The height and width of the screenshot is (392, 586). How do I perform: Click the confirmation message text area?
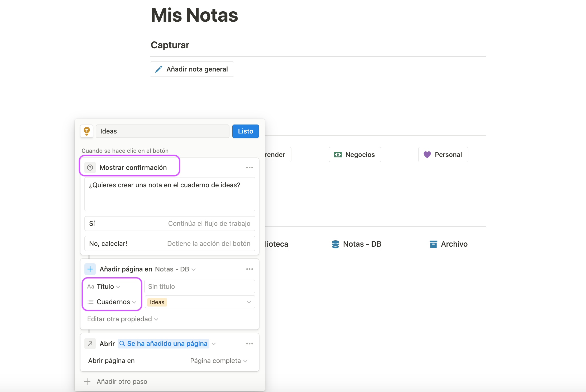170,194
